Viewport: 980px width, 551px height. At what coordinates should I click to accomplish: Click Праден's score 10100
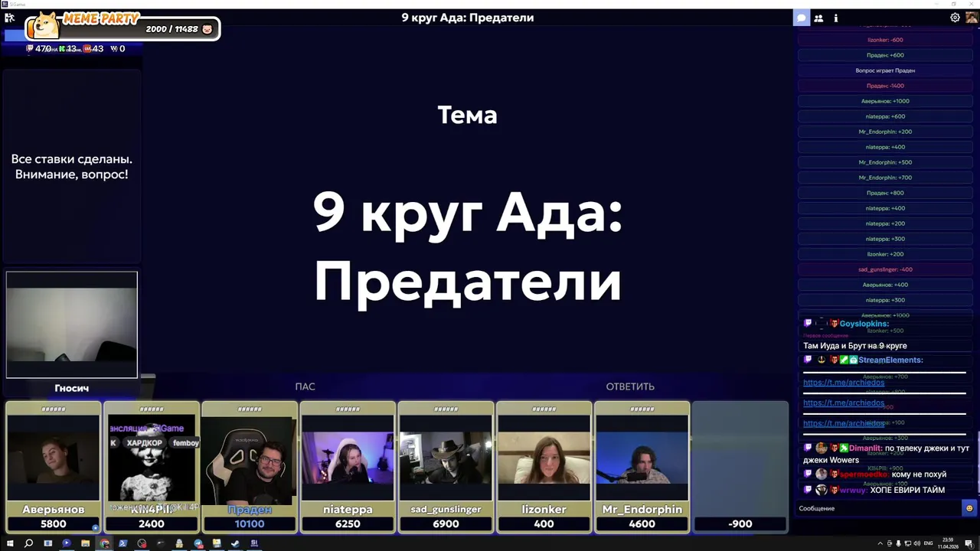pos(250,524)
